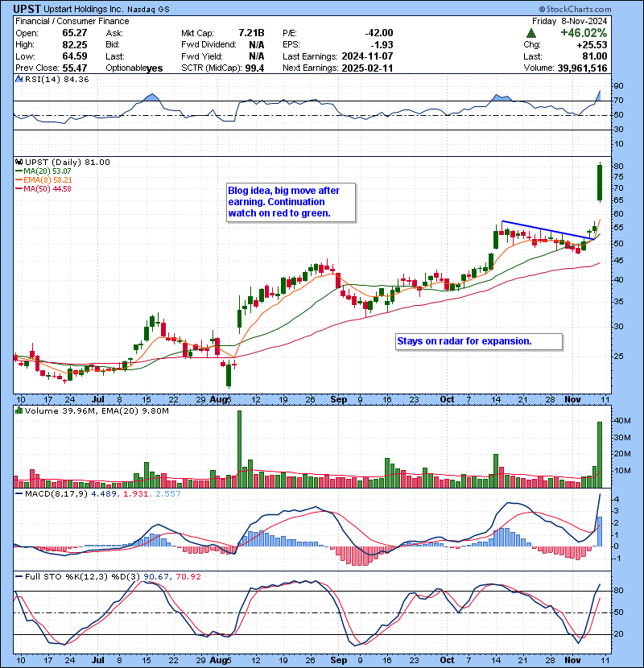Click the volume bars icon beside Volume label

click(x=19, y=410)
